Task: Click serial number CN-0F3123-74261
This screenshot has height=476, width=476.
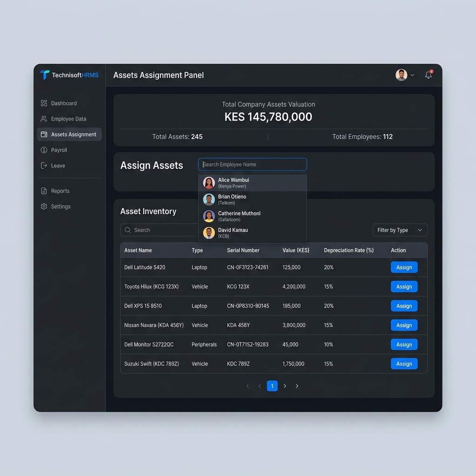Action: coord(248,267)
